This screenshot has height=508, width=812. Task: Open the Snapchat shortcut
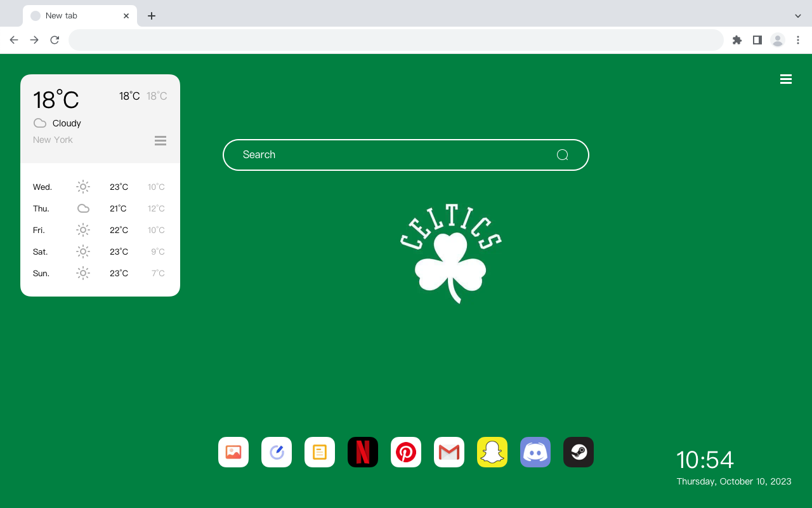(492, 452)
